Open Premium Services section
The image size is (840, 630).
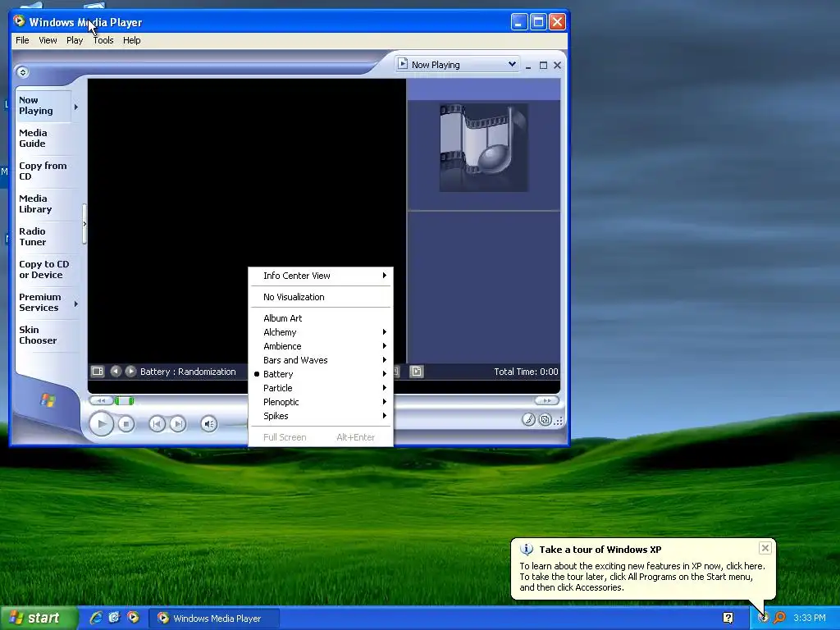point(39,302)
